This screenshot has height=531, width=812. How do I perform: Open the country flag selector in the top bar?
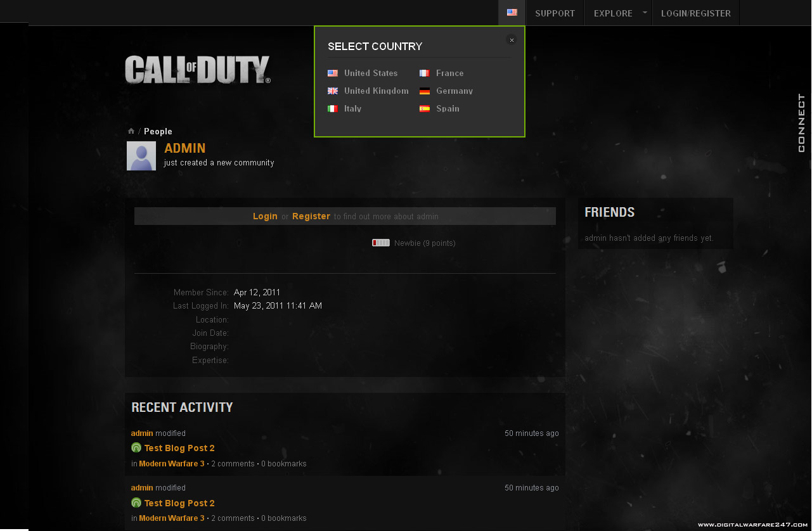512,11
